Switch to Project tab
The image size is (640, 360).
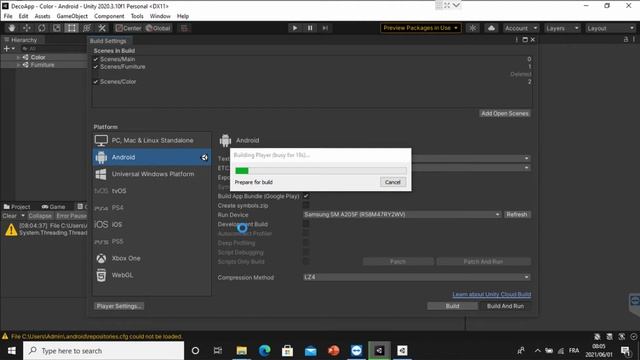click(17, 207)
